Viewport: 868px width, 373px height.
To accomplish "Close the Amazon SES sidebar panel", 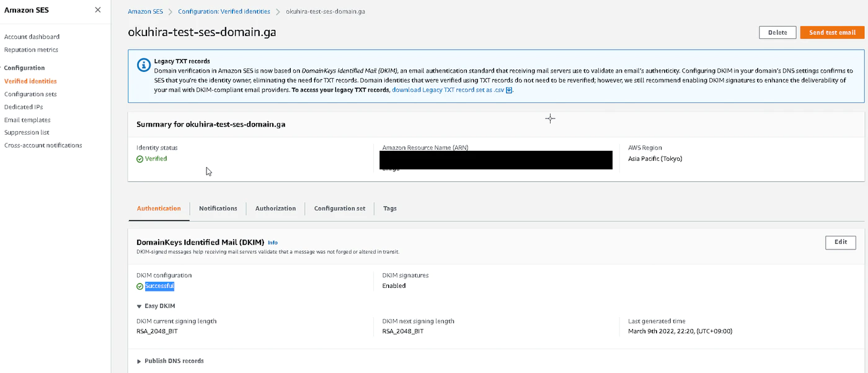I will pyautogui.click(x=98, y=10).
